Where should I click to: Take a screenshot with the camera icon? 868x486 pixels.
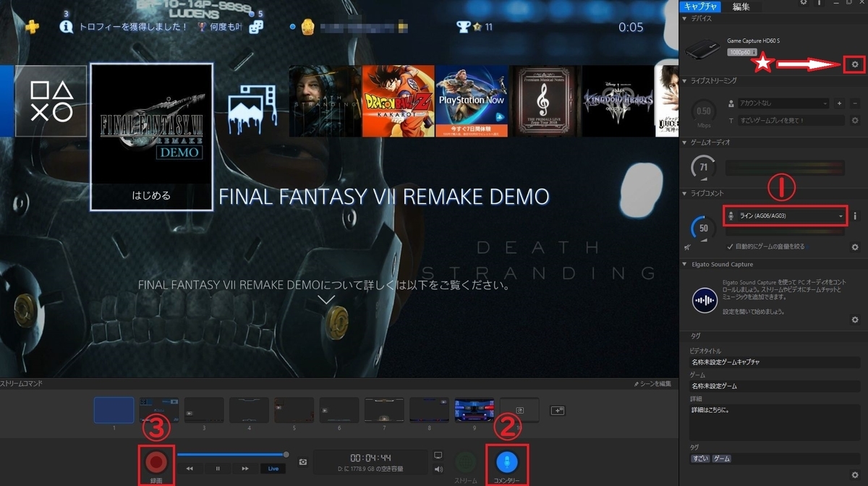click(303, 461)
